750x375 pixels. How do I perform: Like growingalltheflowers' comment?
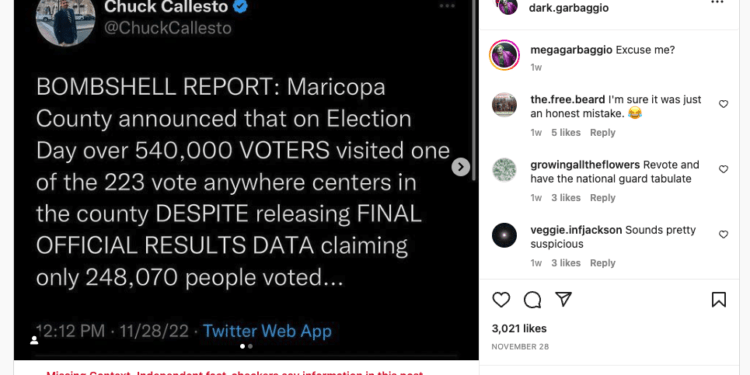point(724,169)
